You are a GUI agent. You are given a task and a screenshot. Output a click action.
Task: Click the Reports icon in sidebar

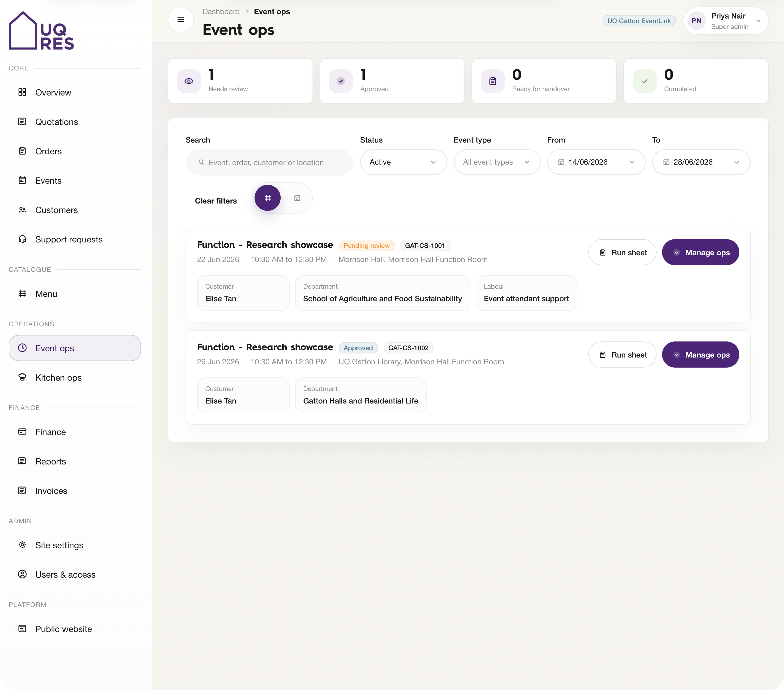pyautogui.click(x=22, y=461)
